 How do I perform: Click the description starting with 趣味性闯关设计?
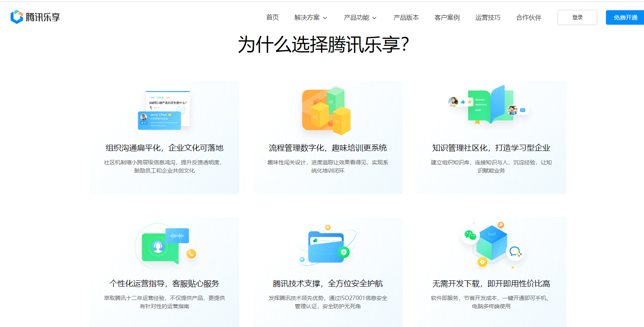point(328,166)
